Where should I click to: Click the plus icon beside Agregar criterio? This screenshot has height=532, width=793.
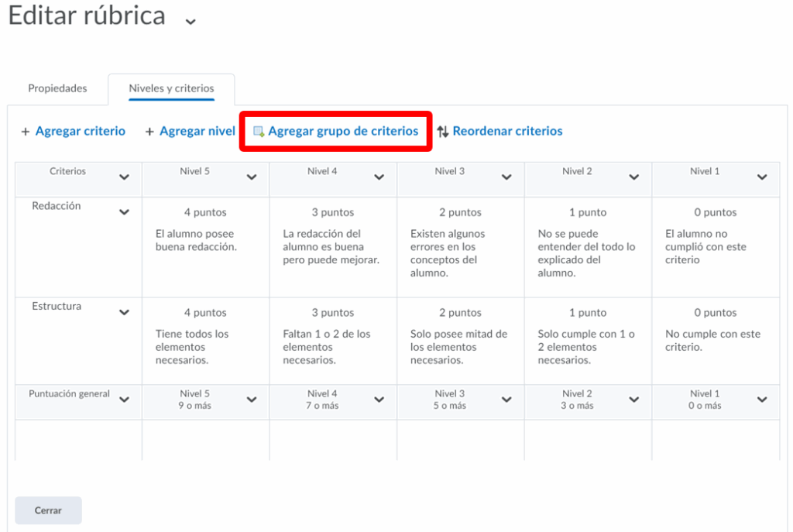tap(26, 132)
